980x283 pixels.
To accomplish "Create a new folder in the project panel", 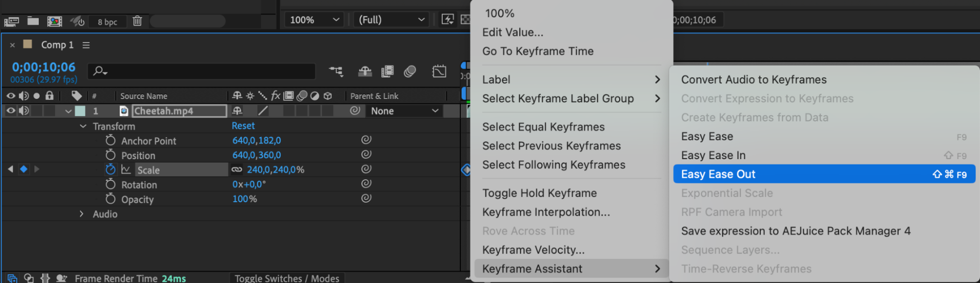I will click(33, 21).
